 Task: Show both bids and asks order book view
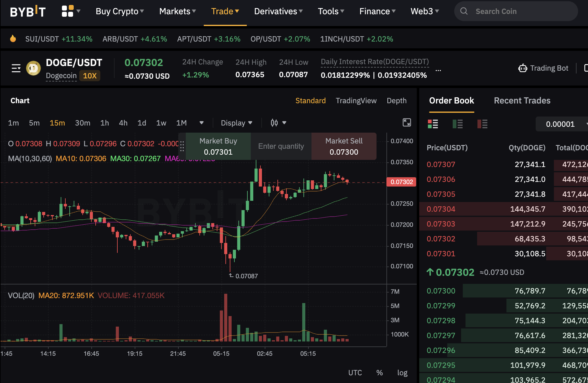click(x=433, y=124)
